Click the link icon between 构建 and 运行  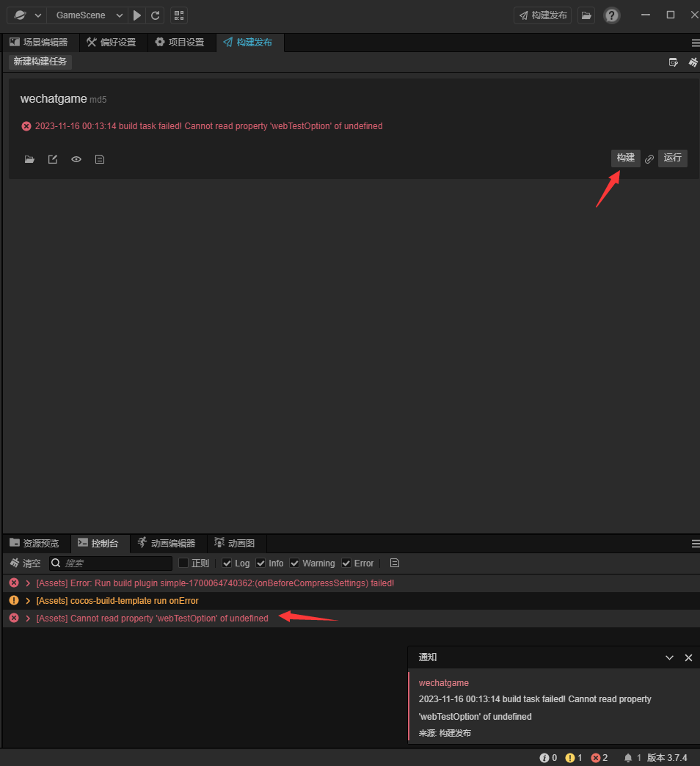pyautogui.click(x=649, y=158)
